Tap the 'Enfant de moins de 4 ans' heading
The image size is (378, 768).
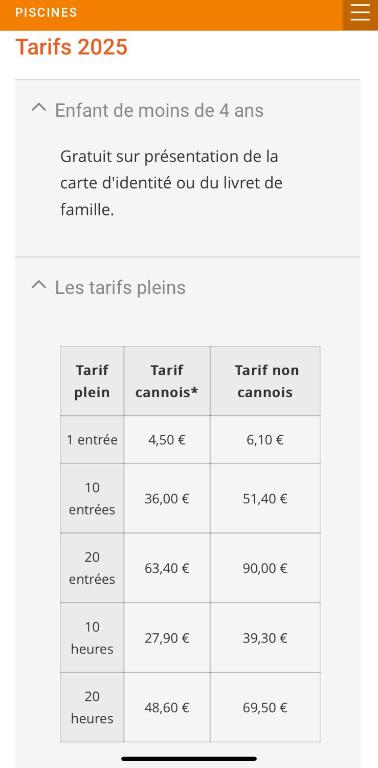[x=159, y=110]
